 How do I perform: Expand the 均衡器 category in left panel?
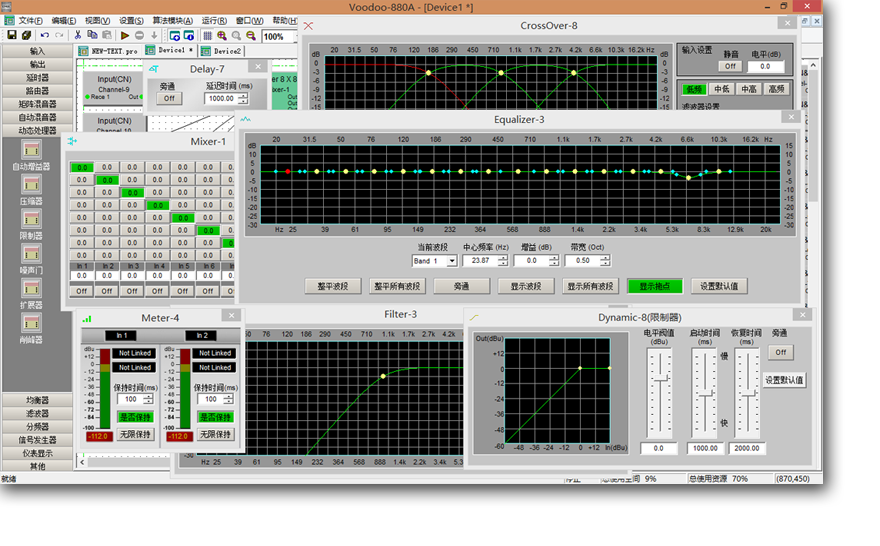(37, 400)
